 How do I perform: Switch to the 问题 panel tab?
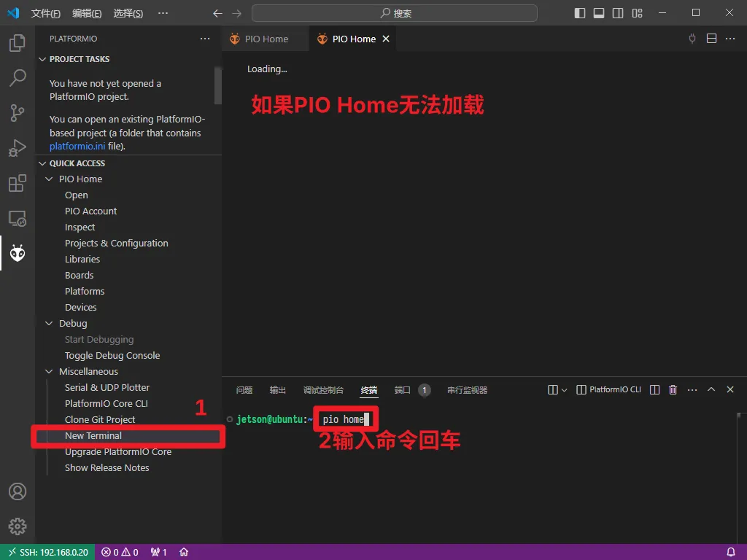[x=244, y=390]
